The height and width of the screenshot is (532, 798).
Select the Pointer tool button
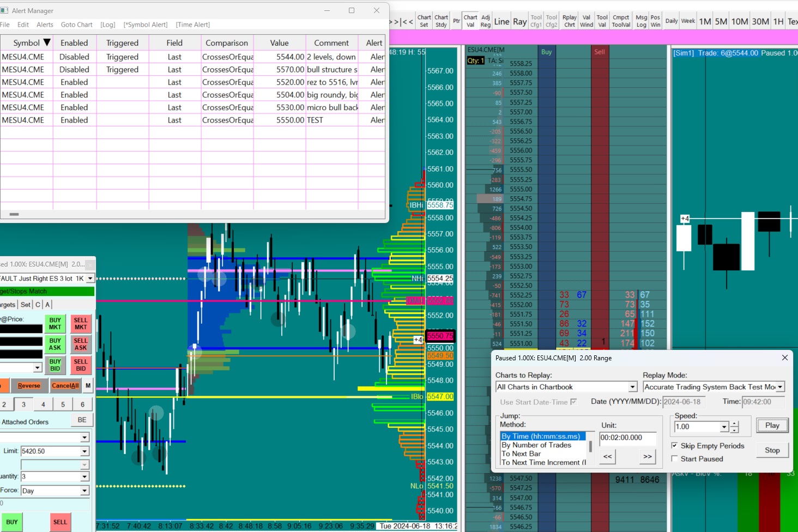coord(456,21)
